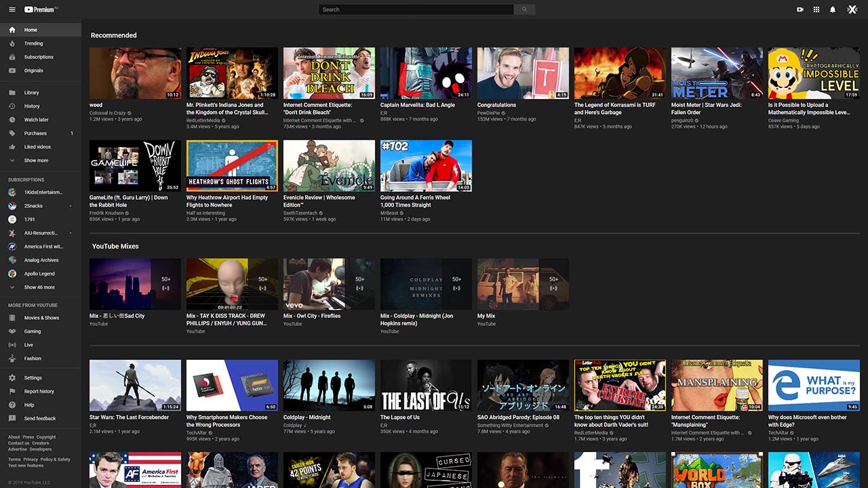Click the Live broadcast icon

(x=12, y=345)
